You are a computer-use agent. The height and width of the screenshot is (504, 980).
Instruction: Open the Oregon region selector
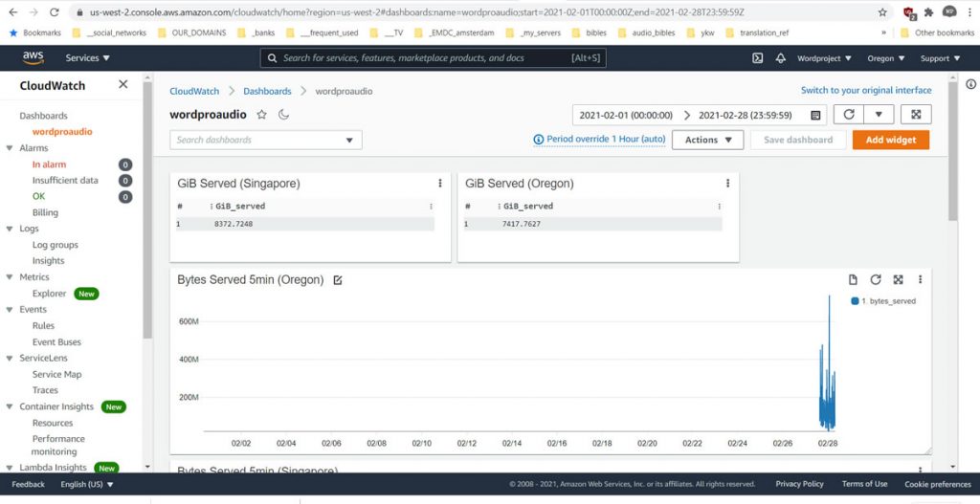[x=886, y=58]
